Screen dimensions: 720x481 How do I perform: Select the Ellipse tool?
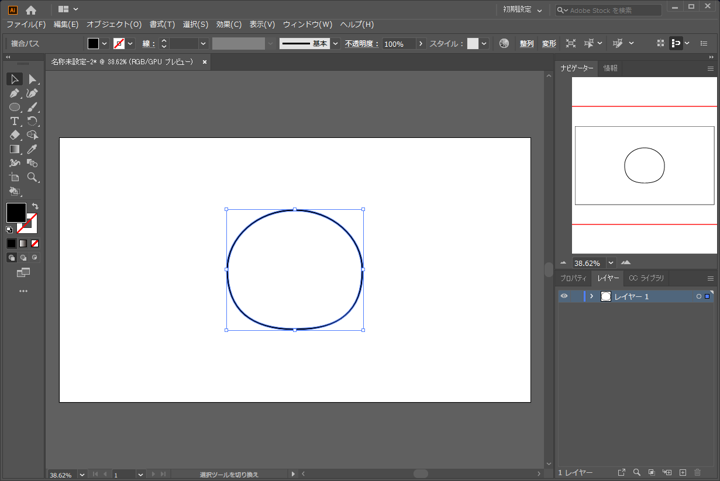coord(14,107)
